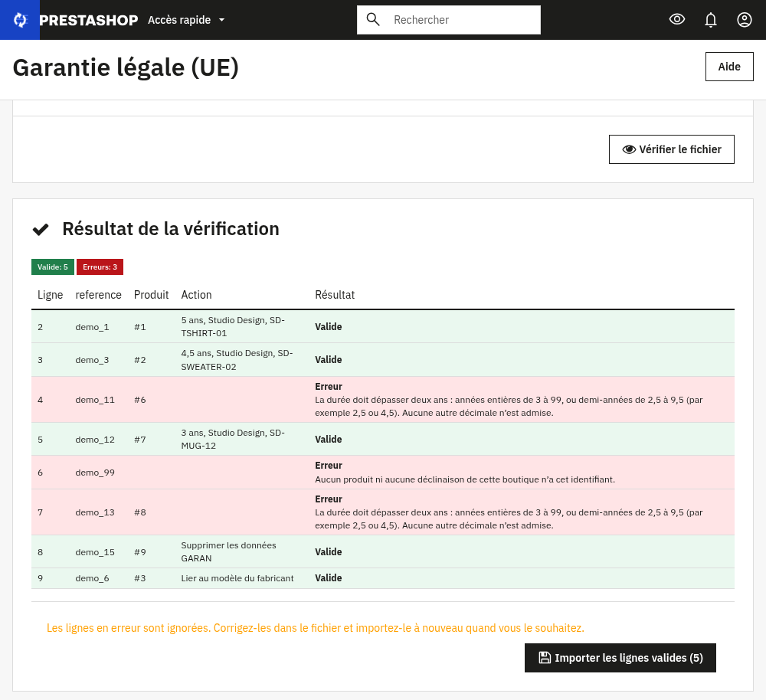Select the demo_11 reference cell

tap(95, 400)
